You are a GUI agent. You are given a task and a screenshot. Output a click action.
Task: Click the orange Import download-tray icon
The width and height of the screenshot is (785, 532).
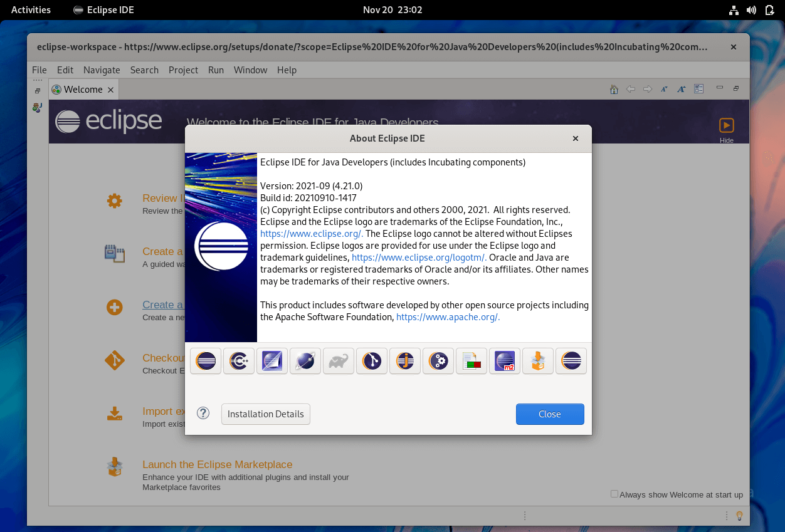point(114,414)
